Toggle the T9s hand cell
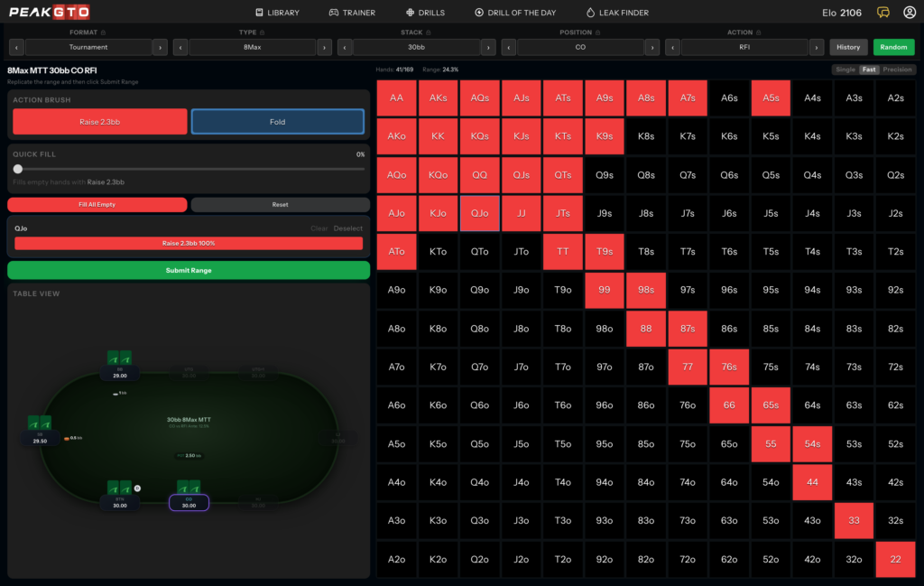Screen dimensions: 924x586 (604, 251)
